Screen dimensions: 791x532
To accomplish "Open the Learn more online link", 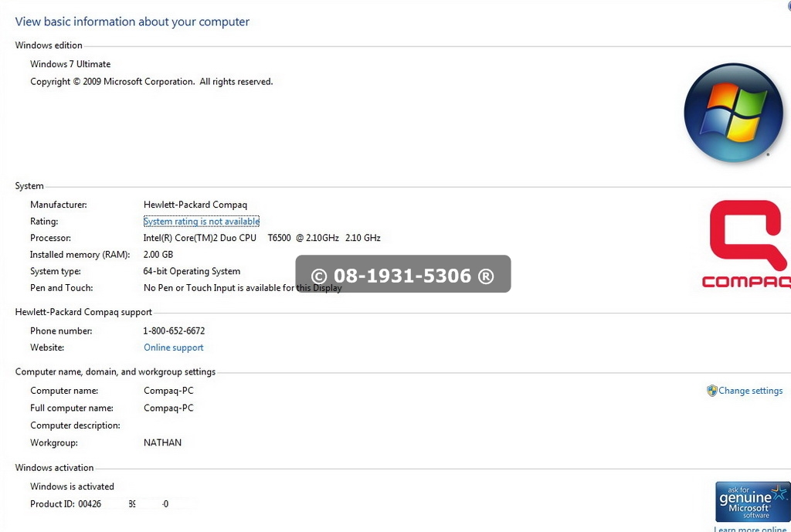I will pos(749,529).
